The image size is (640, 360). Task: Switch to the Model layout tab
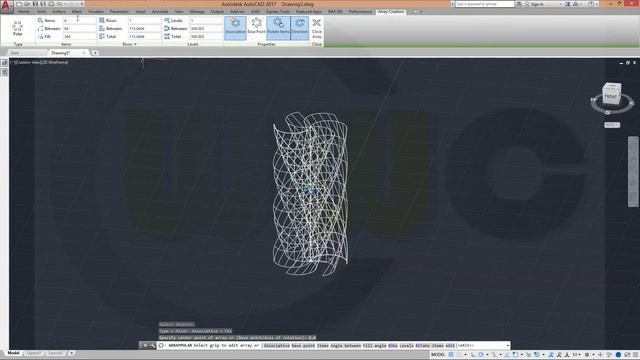tap(13, 353)
